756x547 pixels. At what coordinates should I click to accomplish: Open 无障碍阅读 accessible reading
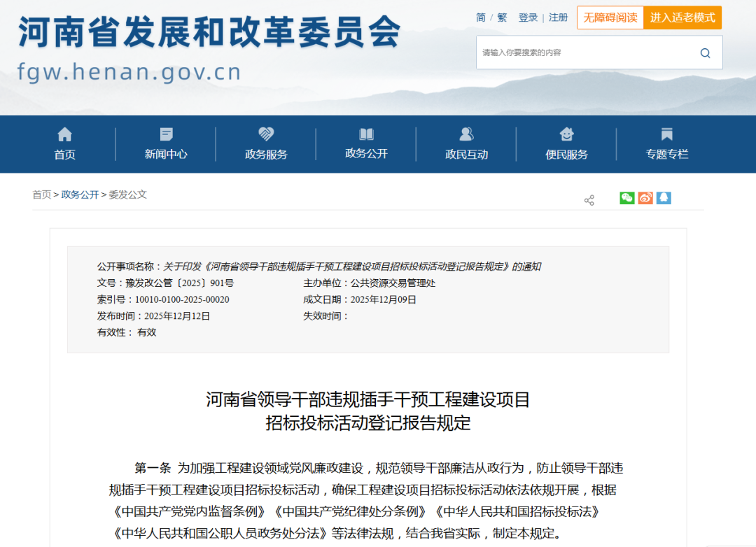click(x=610, y=17)
